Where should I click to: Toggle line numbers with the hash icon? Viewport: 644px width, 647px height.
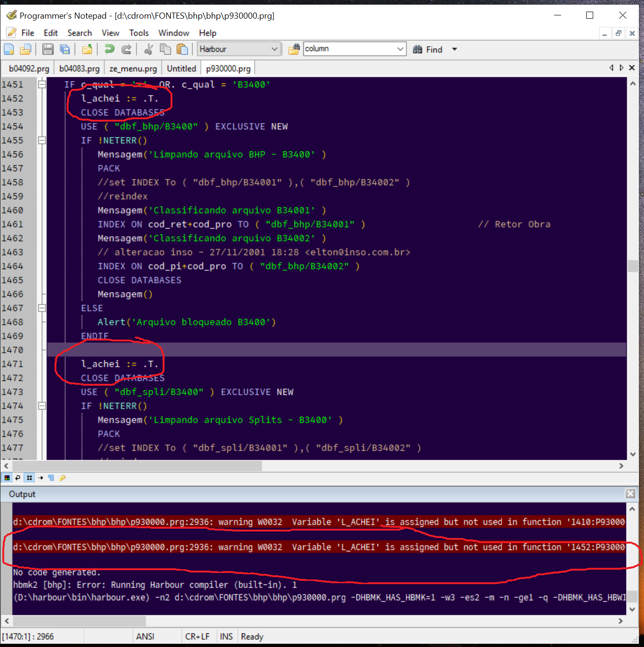tap(29, 478)
